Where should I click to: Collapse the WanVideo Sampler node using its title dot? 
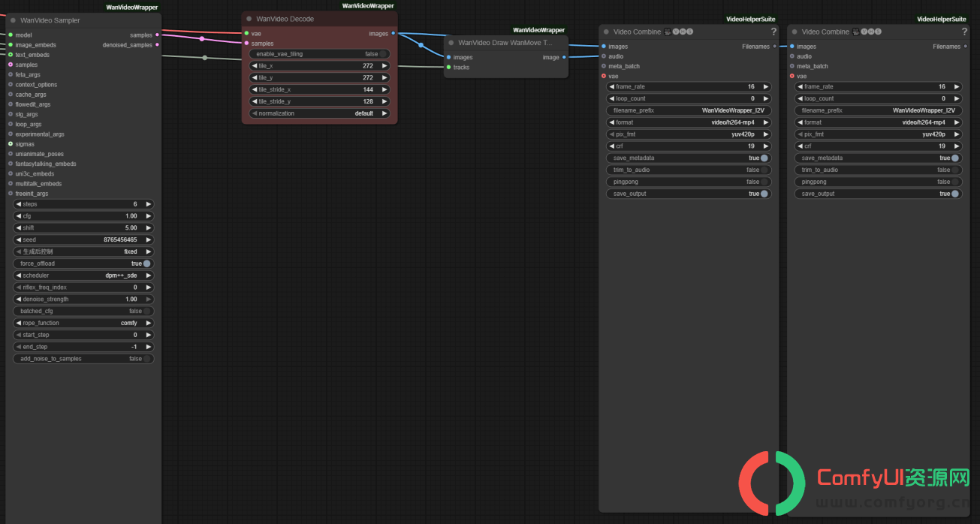tap(14, 20)
